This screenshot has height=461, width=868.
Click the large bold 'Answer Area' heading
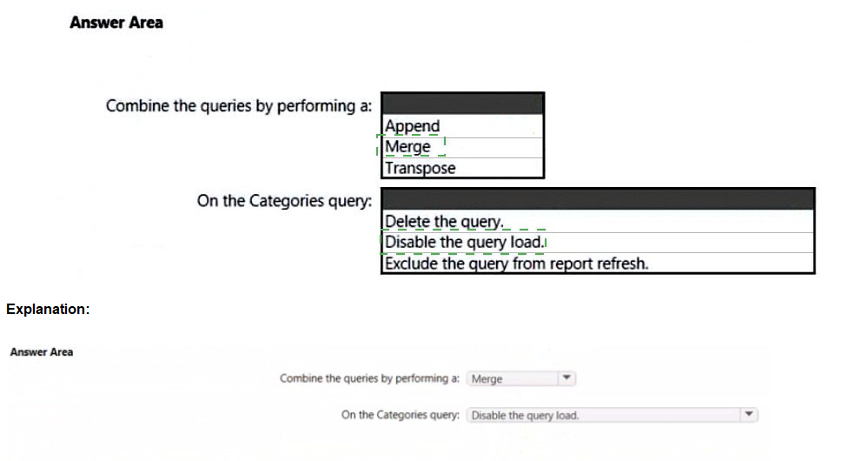[x=116, y=23]
